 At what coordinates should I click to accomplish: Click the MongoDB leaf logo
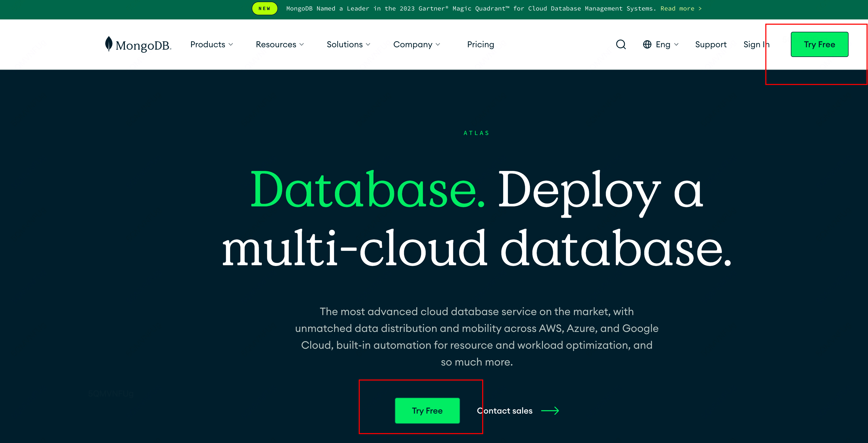[x=108, y=44]
